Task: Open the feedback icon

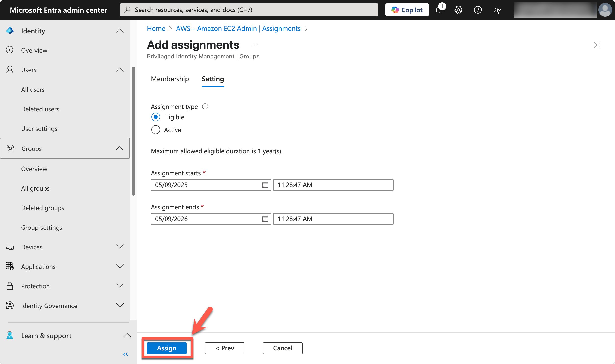Action: pyautogui.click(x=497, y=10)
